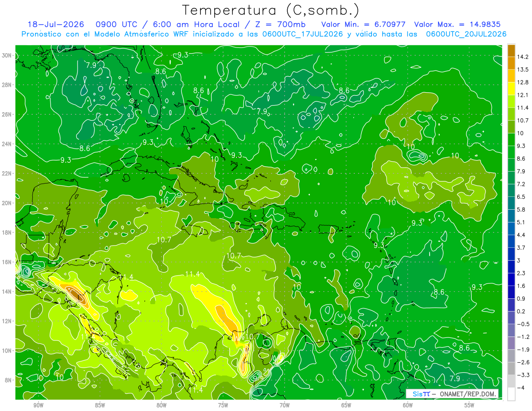Click the dark orange swatch above 14.2 in legend
The width and height of the screenshot is (532, 411).
point(511,51)
